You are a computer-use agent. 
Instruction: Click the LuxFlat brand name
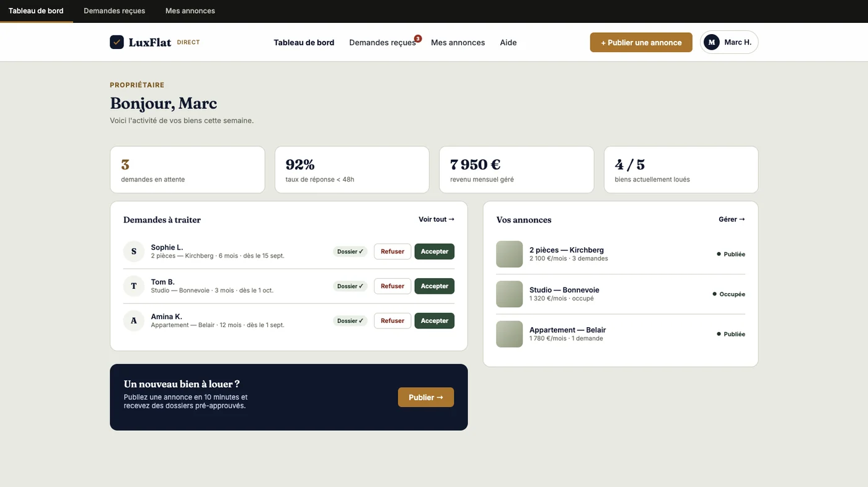coord(150,43)
